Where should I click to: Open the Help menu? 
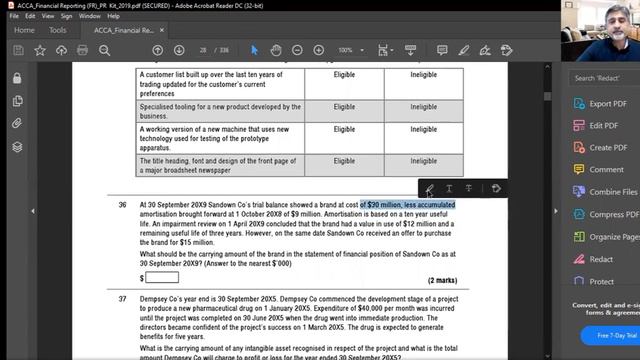coord(113,16)
